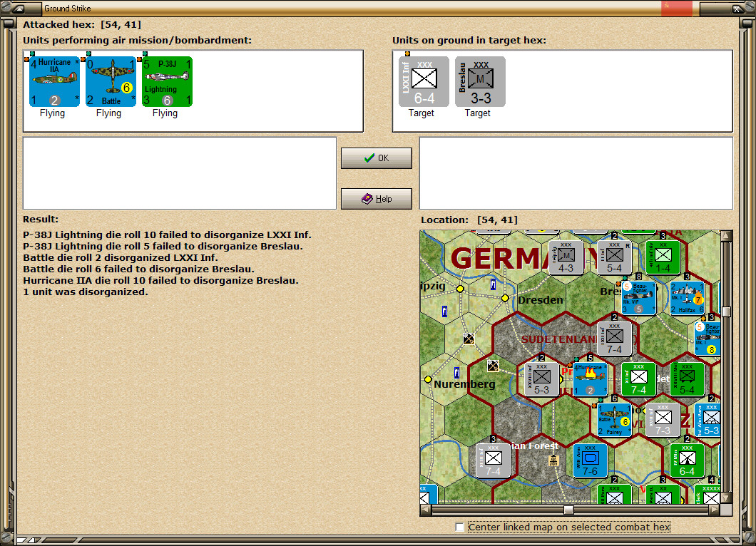This screenshot has width=756, height=546.
Task: Click the Fairey Battle counter on the map
Action: click(614, 421)
